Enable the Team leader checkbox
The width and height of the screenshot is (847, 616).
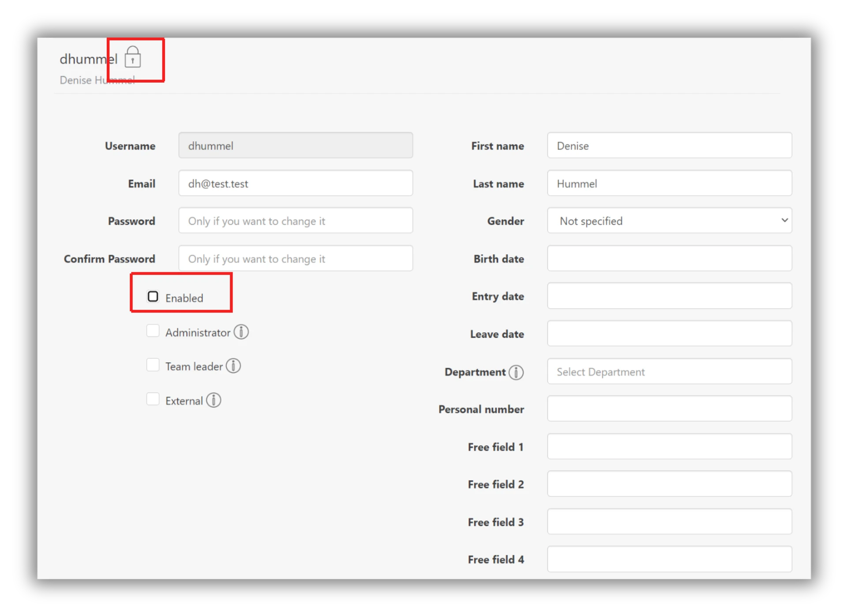click(153, 365)
